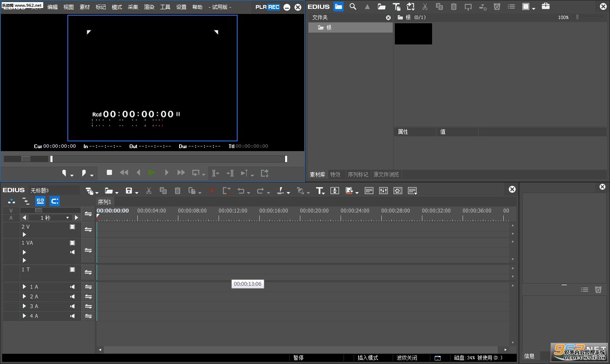Open the 模式 menu

point(117,7)
